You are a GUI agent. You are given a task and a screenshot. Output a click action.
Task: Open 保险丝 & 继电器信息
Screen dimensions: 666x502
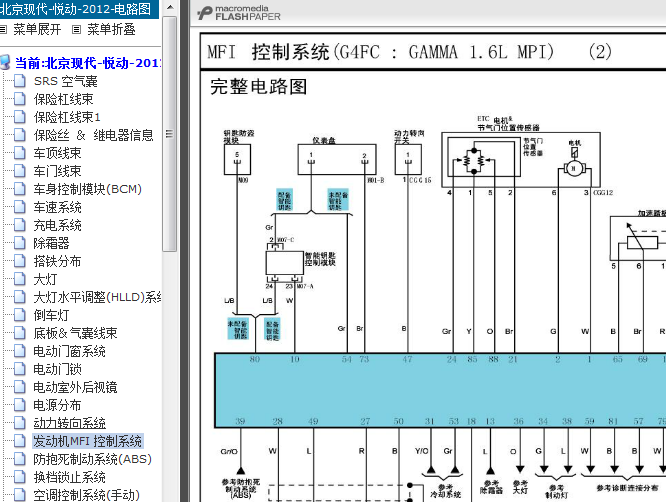(93, 135)
